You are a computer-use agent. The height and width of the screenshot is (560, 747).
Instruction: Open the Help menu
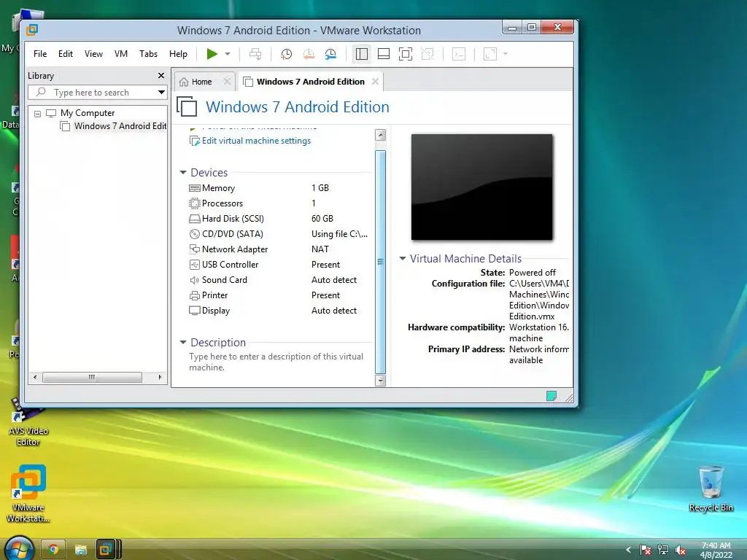coord(178,54)
